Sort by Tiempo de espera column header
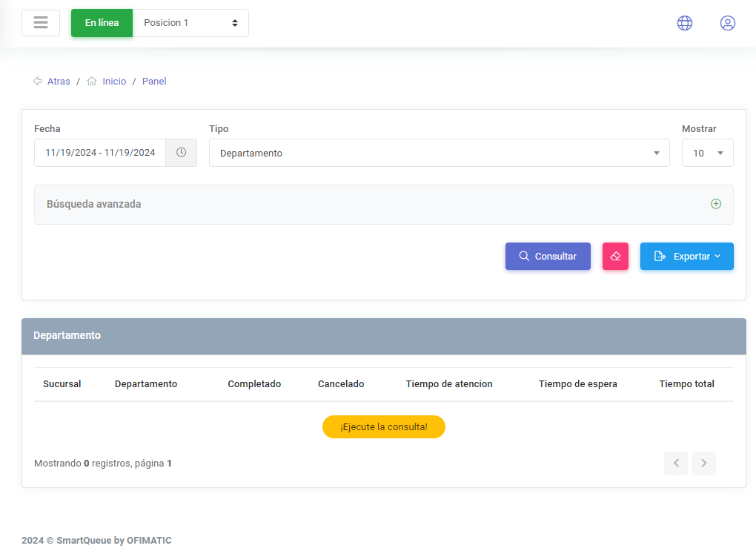The image size is (756, 557). pos(577,384)
